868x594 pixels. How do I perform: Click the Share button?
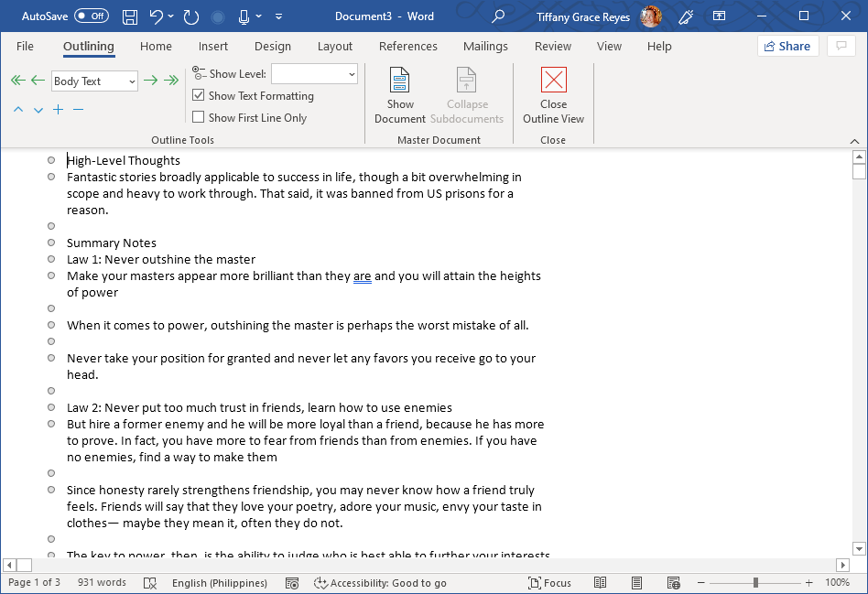click(x=787, y=46)
